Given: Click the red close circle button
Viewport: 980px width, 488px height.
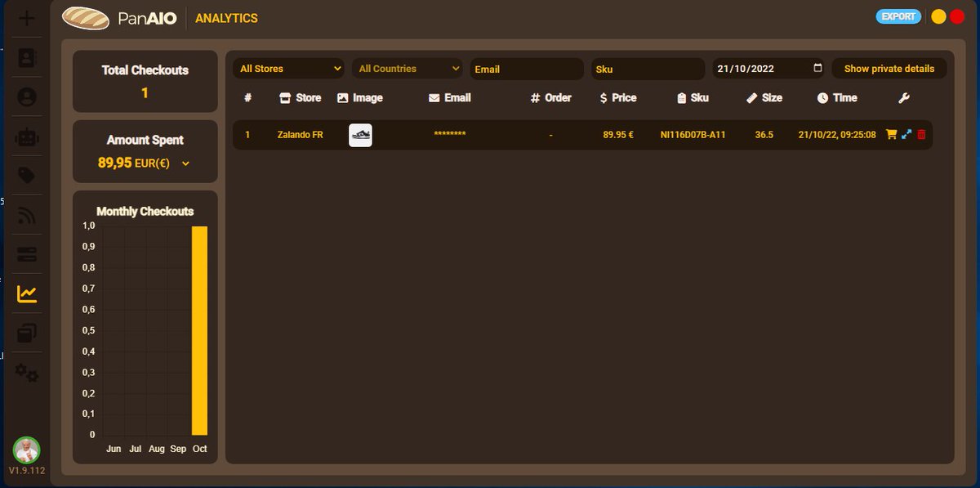Looking at the screenshot, I should click(x=957, y=16).
